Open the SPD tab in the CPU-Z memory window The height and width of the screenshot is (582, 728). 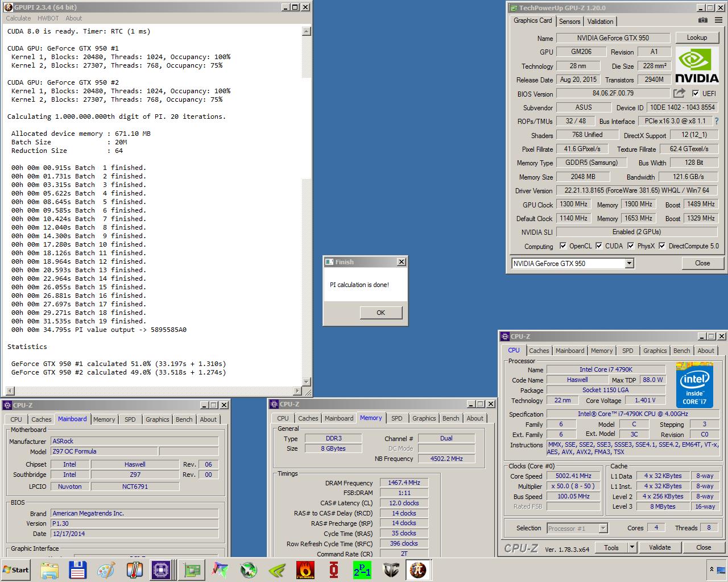pyautogui.click(x=397, y=418)
